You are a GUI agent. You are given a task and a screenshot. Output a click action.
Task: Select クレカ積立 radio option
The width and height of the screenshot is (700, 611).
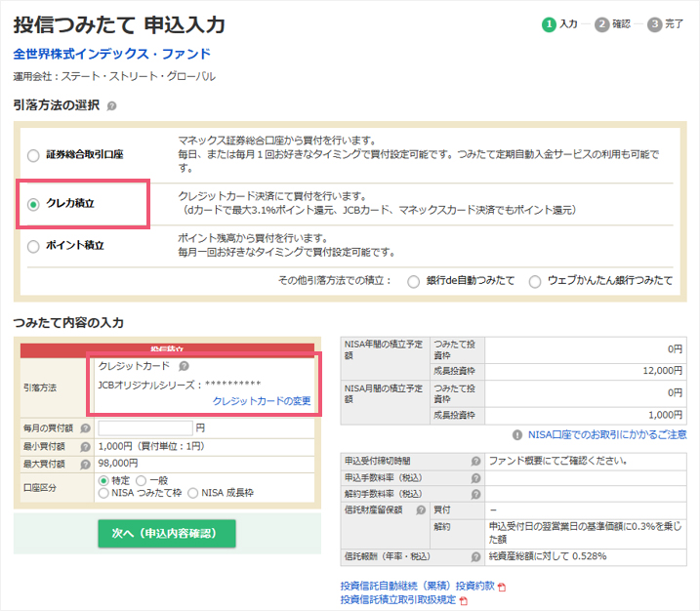(x=33, y=204)
